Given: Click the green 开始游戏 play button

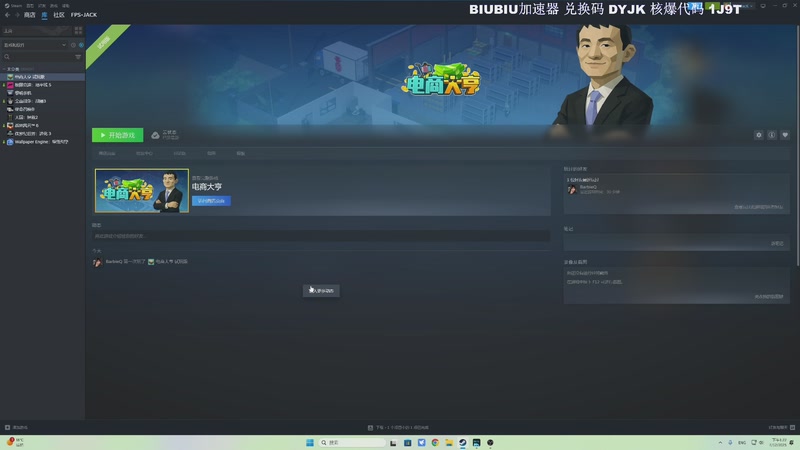Looking at the screenshot, I should (x=117, y=135).
